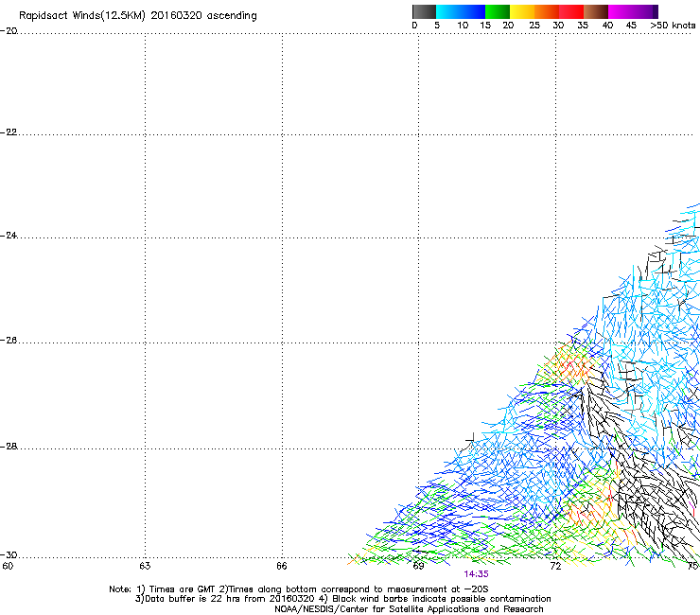Click the 66 longitude axis label
The width and height of the screenshot is (700, 615).
coord(281,567)
